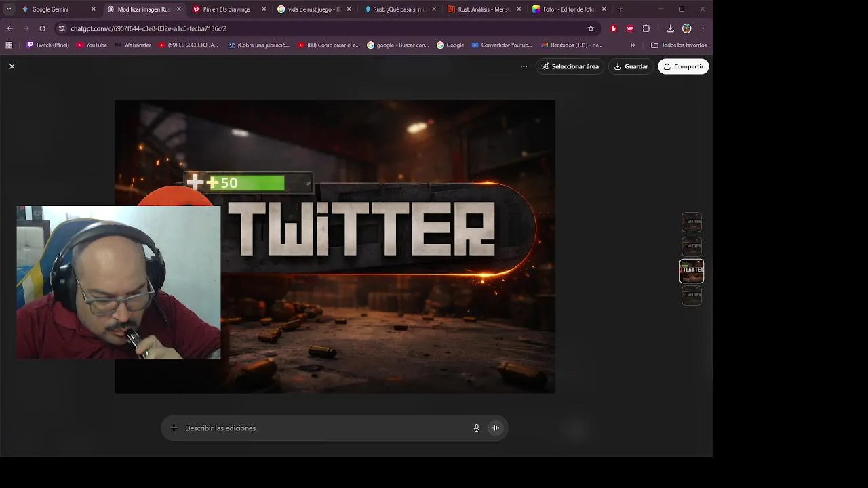868x488 pixels.
Task: Start dictation with the microphone icon
Action: [x=477, y=428]
